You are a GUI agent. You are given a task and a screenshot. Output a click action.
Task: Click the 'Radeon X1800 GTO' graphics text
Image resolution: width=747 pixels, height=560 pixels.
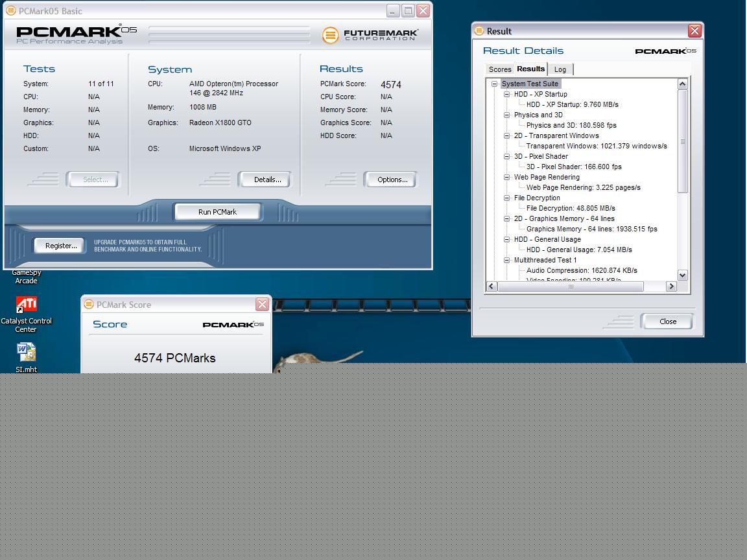click(x=220, y=123)
